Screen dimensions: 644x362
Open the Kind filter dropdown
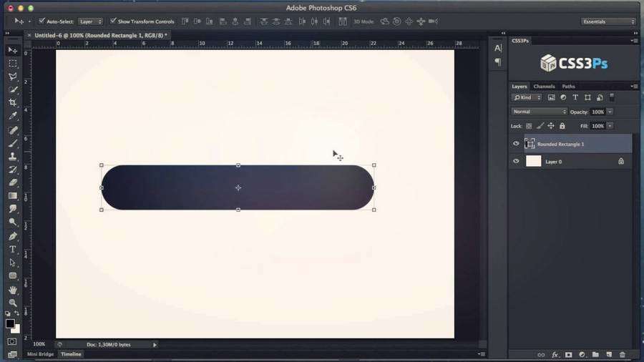[527, 98]
